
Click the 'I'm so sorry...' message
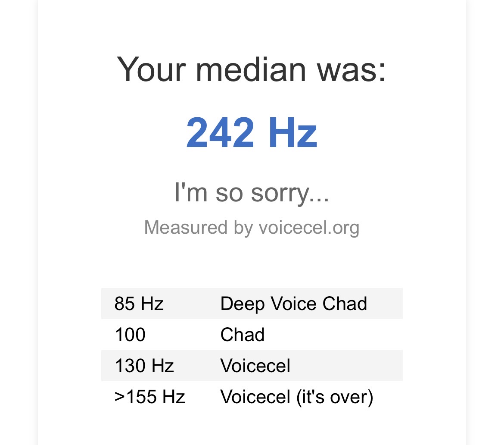[252, 192]
